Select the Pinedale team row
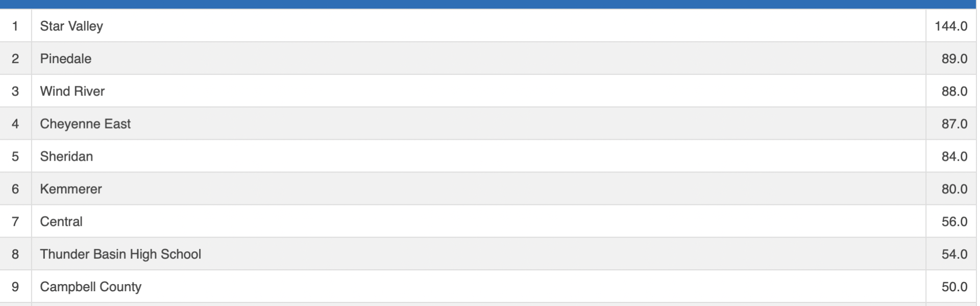 click(x=66, y=59)
